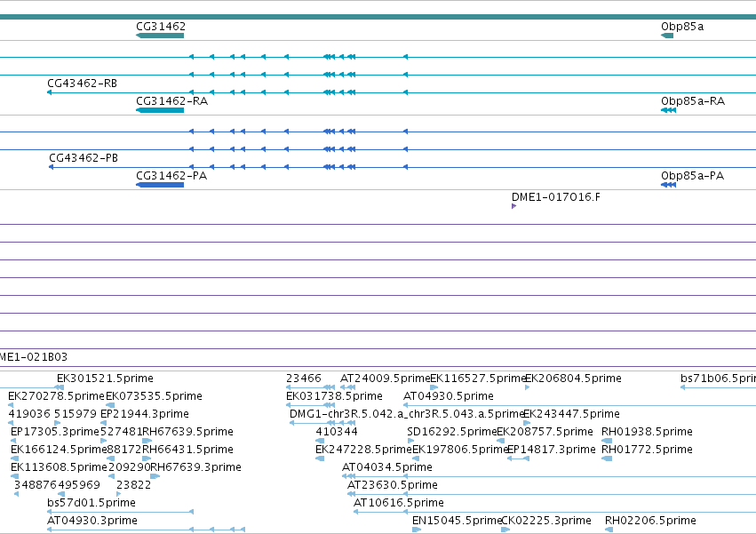Click AT23630.5prime label
This screenshot has height=534, width=756.
[x=393, y=485]
